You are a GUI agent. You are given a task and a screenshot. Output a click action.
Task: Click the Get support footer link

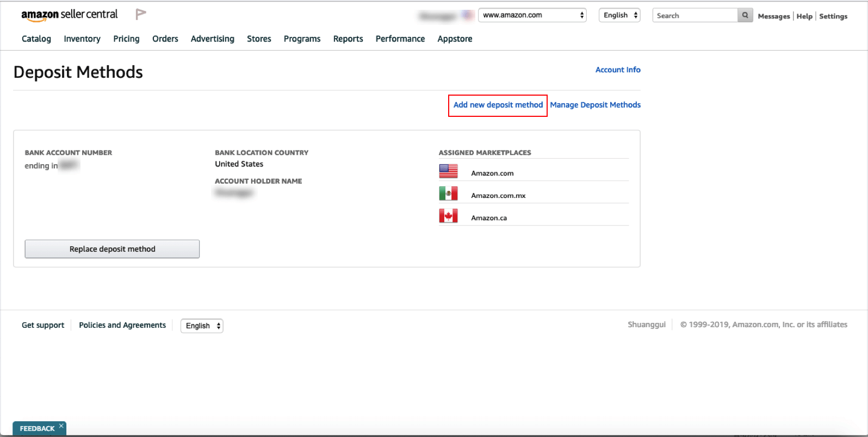(x=43, y=325)
